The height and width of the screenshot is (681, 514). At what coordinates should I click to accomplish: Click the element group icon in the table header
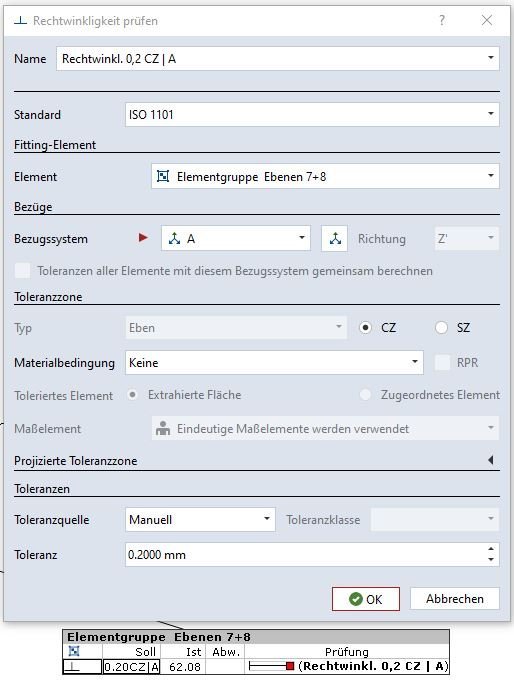(74, 651)
